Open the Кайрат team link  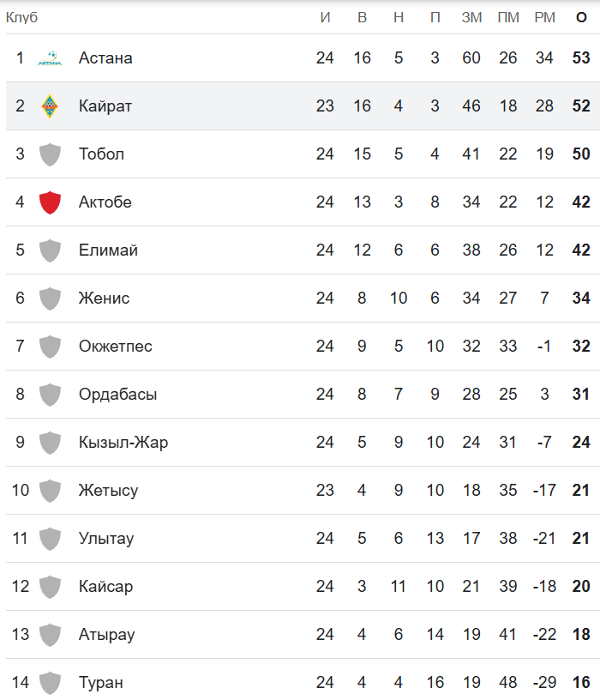[x=105, y=106]
